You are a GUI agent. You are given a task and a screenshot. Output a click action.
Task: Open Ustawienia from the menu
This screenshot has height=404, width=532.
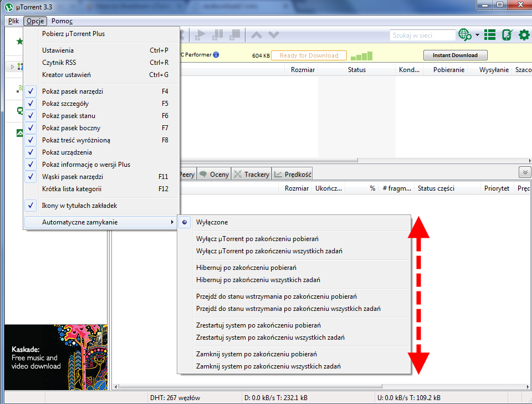[101, 50]
